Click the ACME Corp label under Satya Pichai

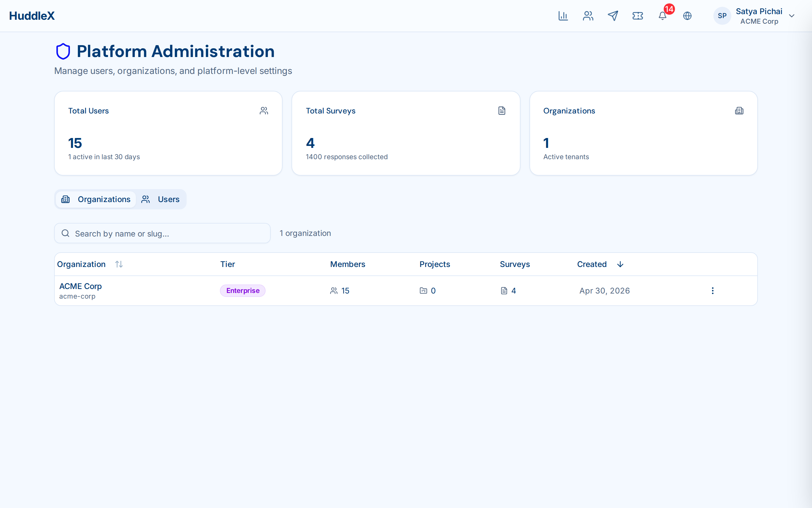(x=759, y=21)
